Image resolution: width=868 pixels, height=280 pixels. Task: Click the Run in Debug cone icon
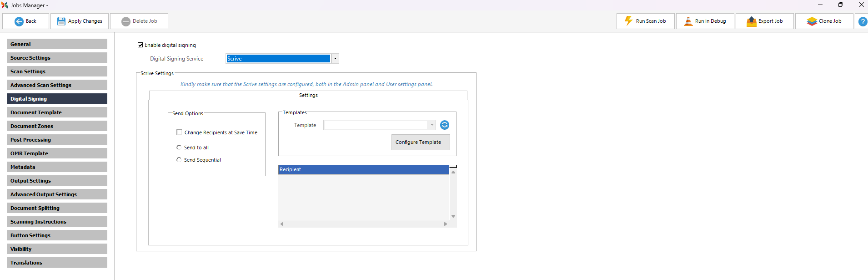pyautogui.click(x=688, y=21)
